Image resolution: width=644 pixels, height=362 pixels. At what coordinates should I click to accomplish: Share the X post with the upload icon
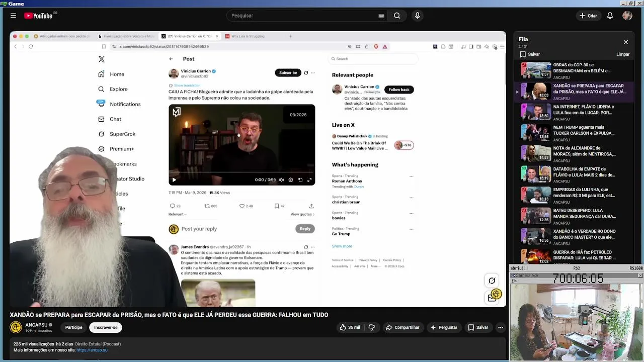tap(311, 206)
